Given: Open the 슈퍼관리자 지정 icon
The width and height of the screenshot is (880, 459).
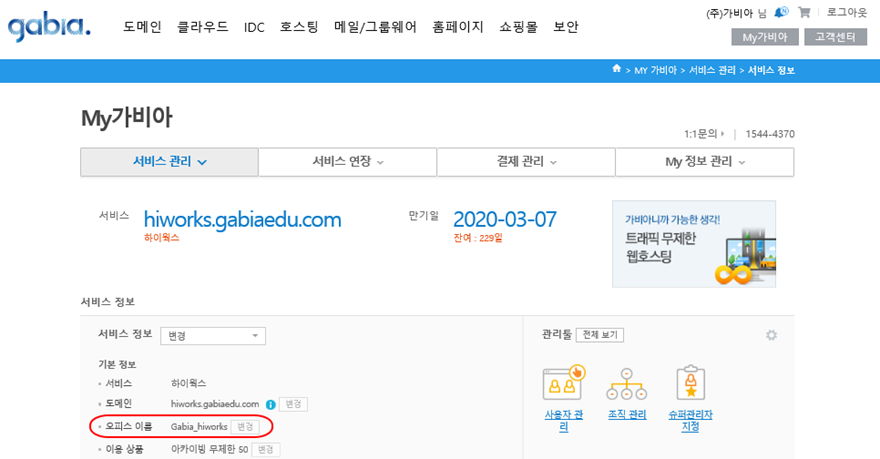Looking at the screenshot, I should (690, 383).
